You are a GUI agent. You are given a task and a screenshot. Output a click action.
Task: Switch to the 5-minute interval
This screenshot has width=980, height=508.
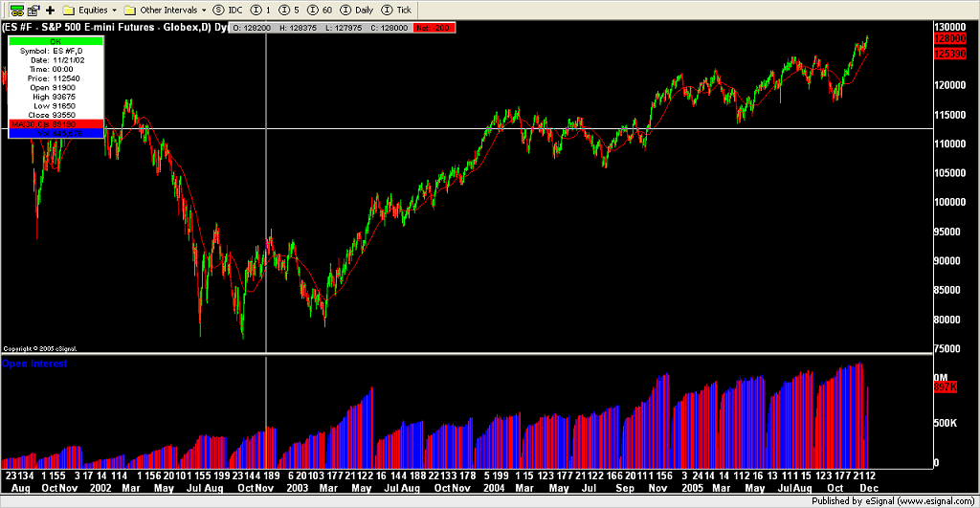click(289, 10)
